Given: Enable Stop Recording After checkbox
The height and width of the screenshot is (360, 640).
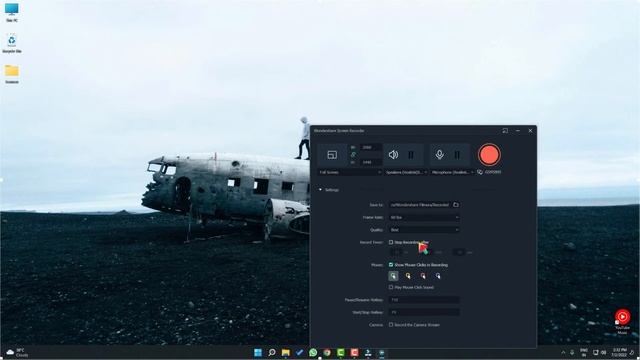Looking at the screenshot, I should (x=391, y=242).
